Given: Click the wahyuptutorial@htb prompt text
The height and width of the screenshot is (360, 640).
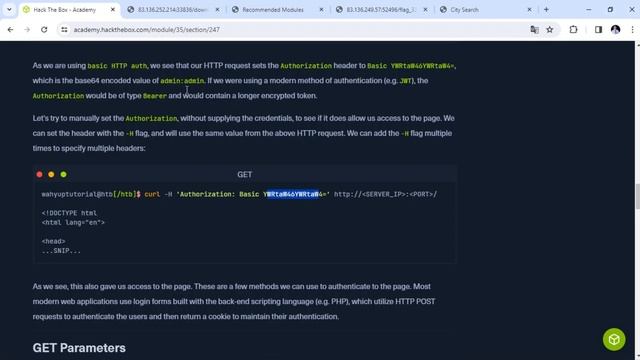Looking at the screenshot, I should (77, 194).
